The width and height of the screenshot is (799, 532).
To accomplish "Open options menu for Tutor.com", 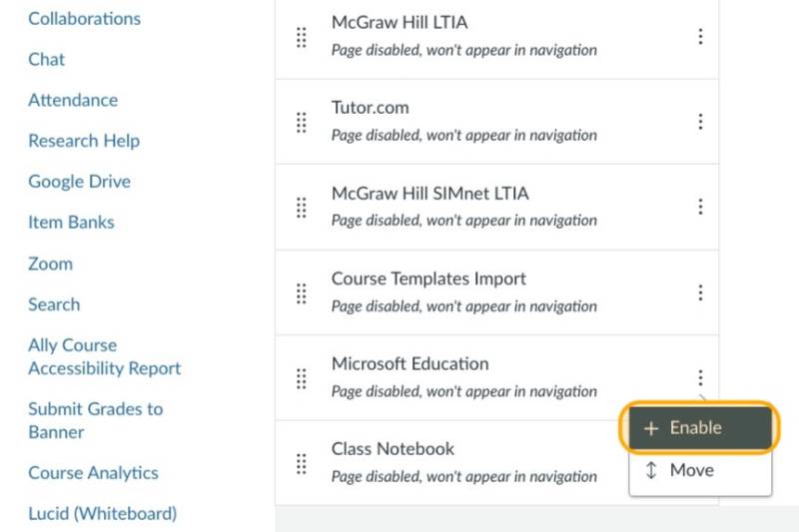I will [701, 122].
